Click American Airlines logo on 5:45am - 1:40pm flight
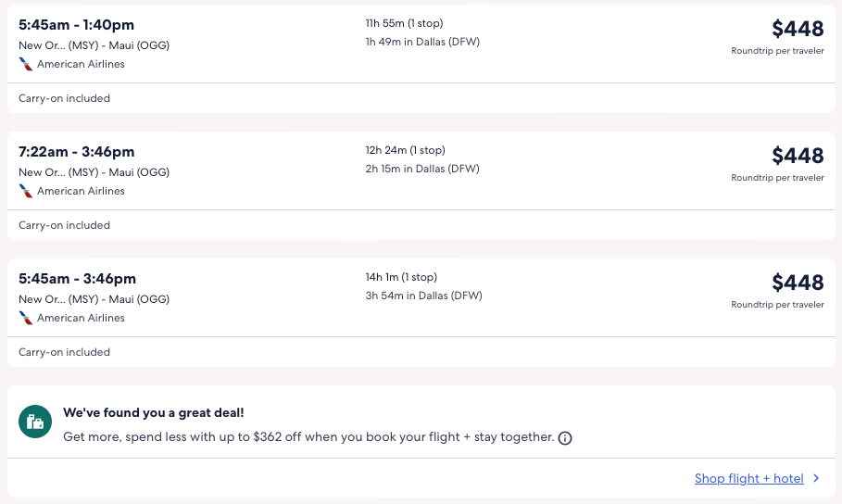 26,64
